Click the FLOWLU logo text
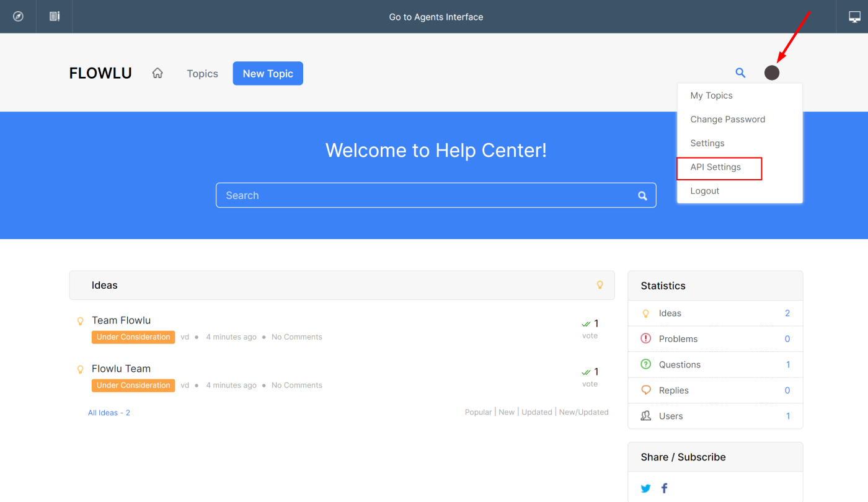Screen dimensions: 868x502 coord(100,73)
